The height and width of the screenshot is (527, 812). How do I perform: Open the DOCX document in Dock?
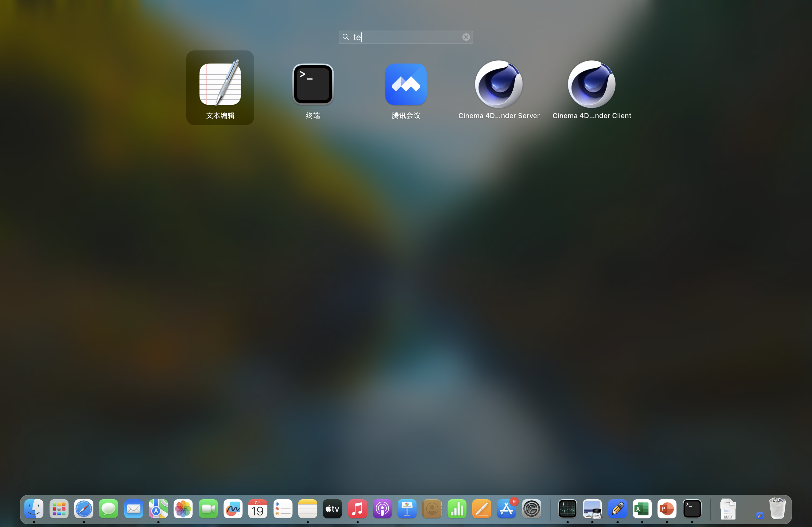coord(728,509)
